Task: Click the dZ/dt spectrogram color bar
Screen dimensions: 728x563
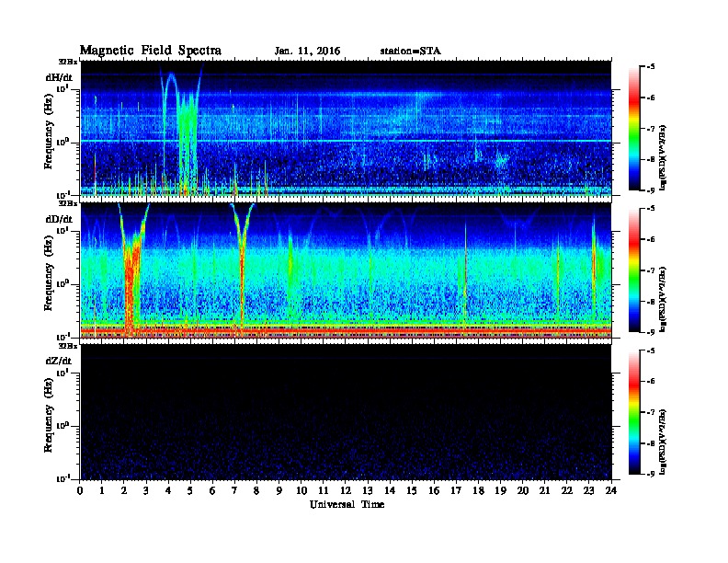Action: pos(633,412)
